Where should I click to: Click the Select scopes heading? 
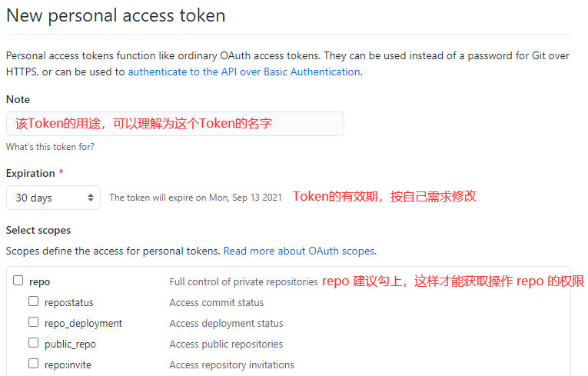tap(38, 230)
